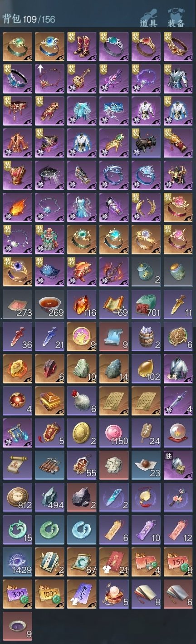
Task: Click the golden egg with count 102
Action: [x=147, y=368]
